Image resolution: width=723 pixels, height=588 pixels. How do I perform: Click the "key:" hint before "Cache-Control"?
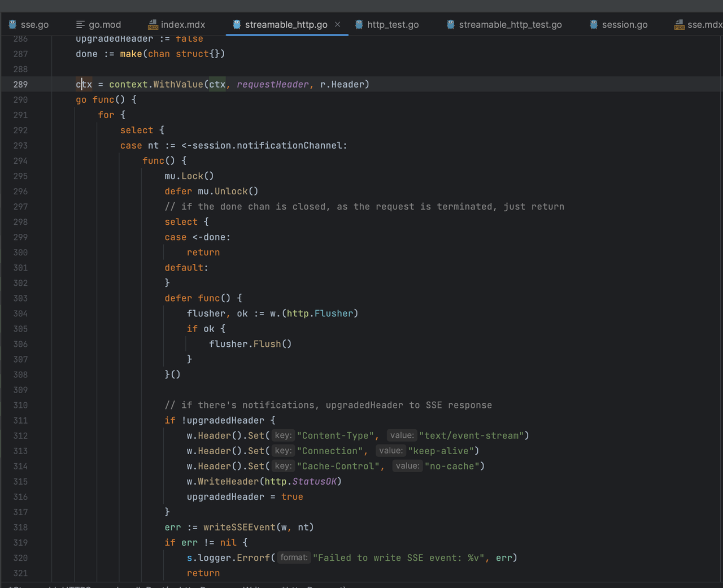click(x=283, y=465)
